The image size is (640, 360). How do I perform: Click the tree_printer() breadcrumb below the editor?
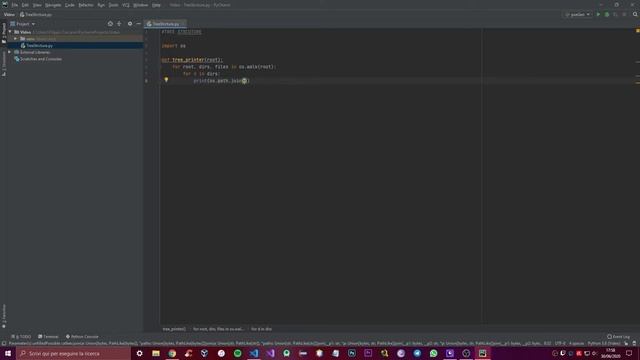pyautogui.click(x=174, y=329)
